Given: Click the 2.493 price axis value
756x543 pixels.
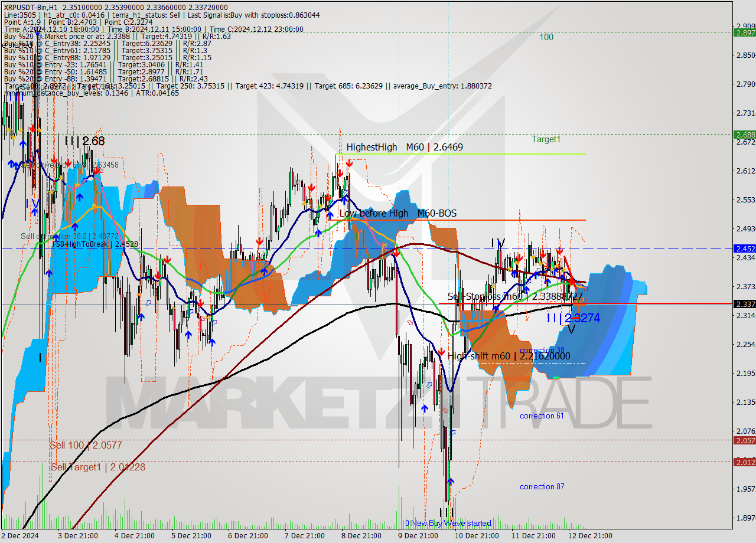Looking at the screenshot, I should (x=745, y=229).
